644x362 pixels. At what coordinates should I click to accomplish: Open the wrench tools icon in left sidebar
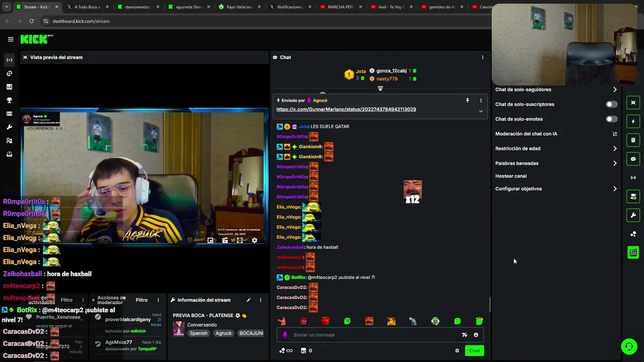(x=9, y=127)
